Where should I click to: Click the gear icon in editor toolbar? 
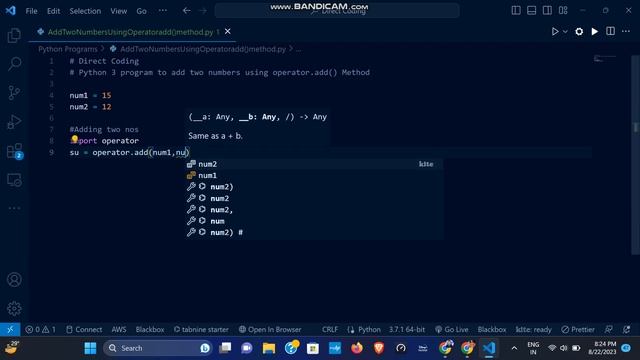pos(579,31)
